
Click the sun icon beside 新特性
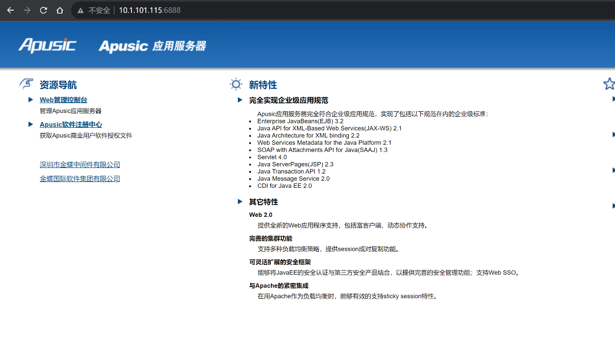(236, 84)
